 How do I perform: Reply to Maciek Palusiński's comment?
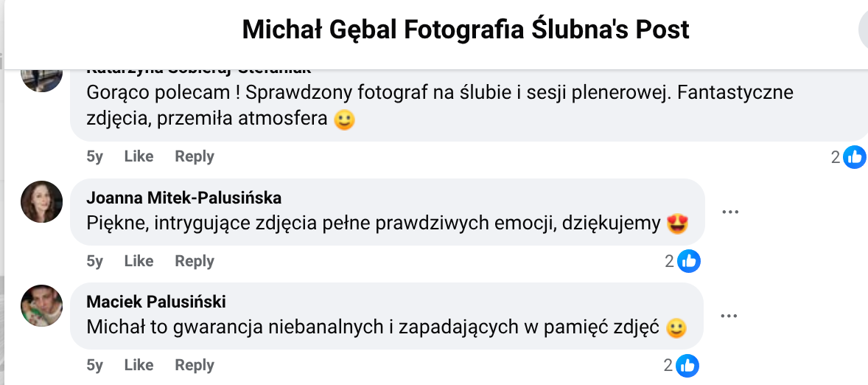tap(195, 365)
